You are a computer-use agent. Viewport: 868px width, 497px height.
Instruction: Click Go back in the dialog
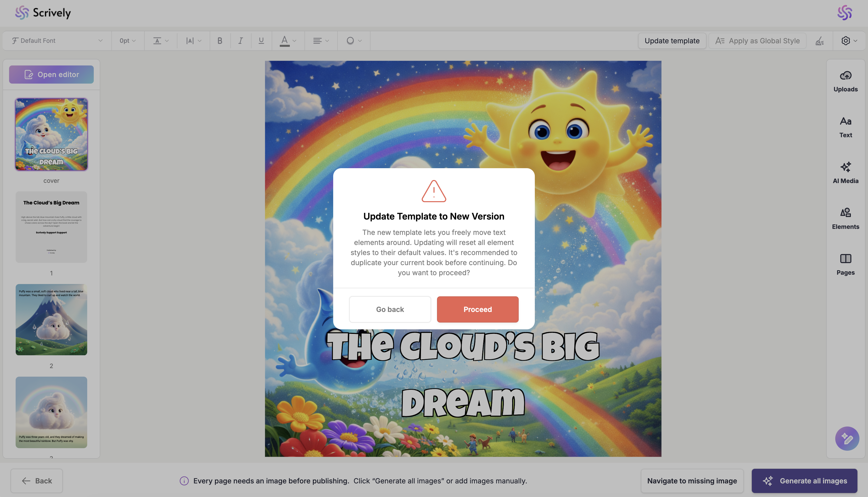(x=390, y=309)
